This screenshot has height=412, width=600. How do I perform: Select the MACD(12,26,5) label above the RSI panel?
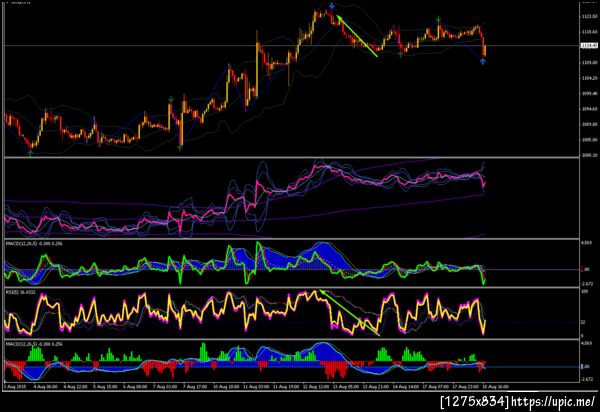pyautogui.click(x=34, y=243)
